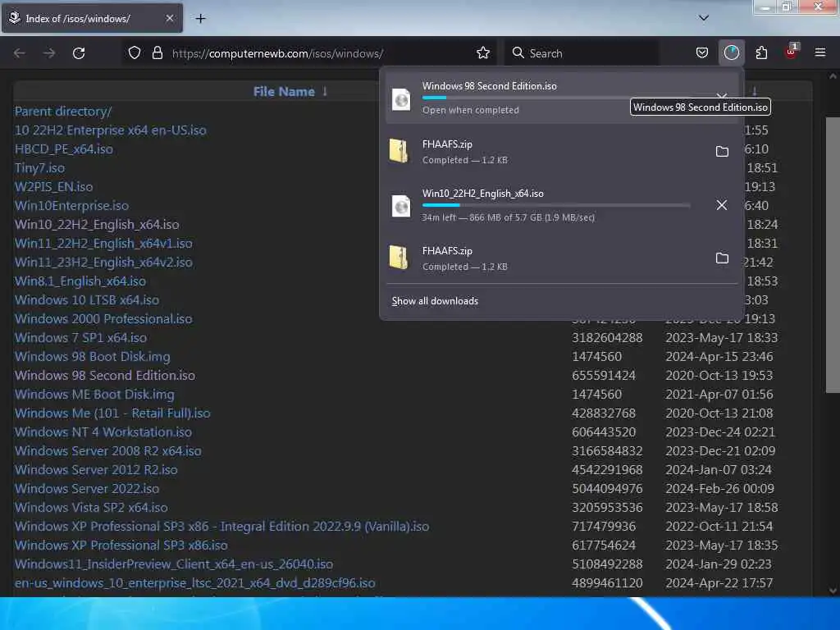Open Windows ME Boot Disk.img link
The height and width of the screenshot is (630, 840).
(95, 395)
